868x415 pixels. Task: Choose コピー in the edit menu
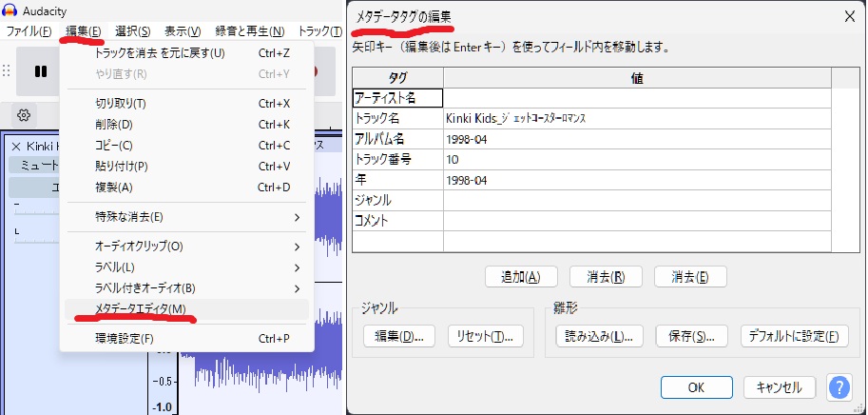pos(185,145)
